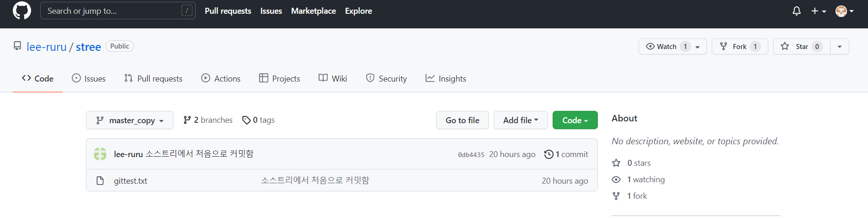Screen dimensions: 868x218
Task: Click the Insights graph icon
Action: coord(430,78)
